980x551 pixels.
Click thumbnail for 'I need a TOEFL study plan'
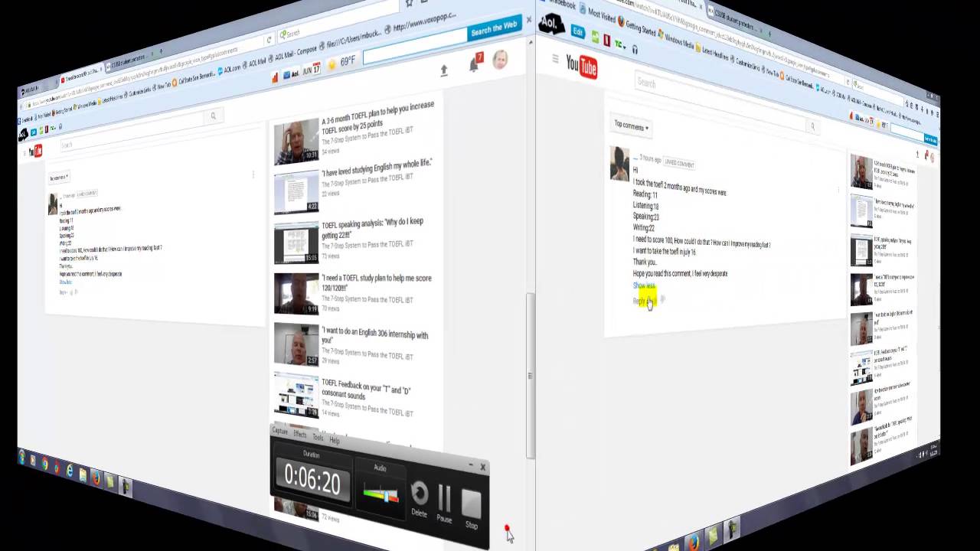(x=296, y=294)
